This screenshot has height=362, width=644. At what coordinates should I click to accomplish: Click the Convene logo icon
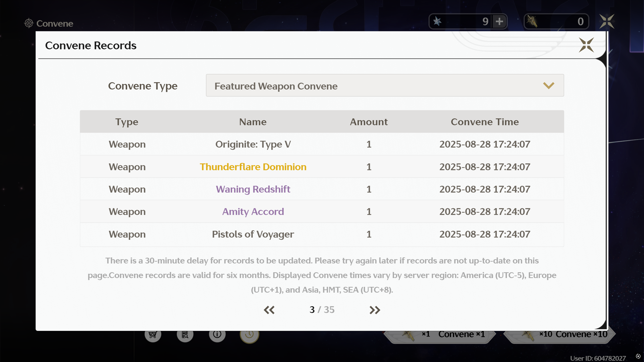coord(29,23)
